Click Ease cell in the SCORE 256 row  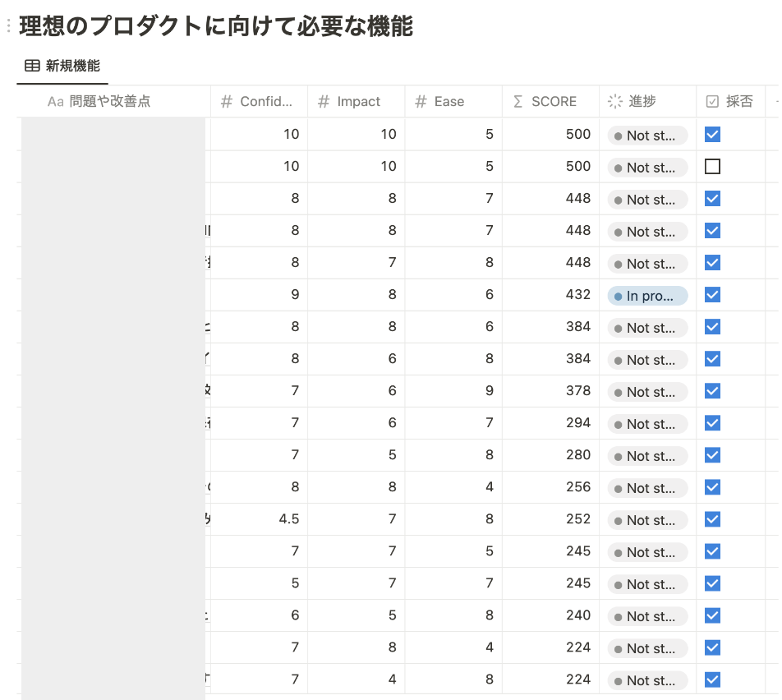point(453,486)
